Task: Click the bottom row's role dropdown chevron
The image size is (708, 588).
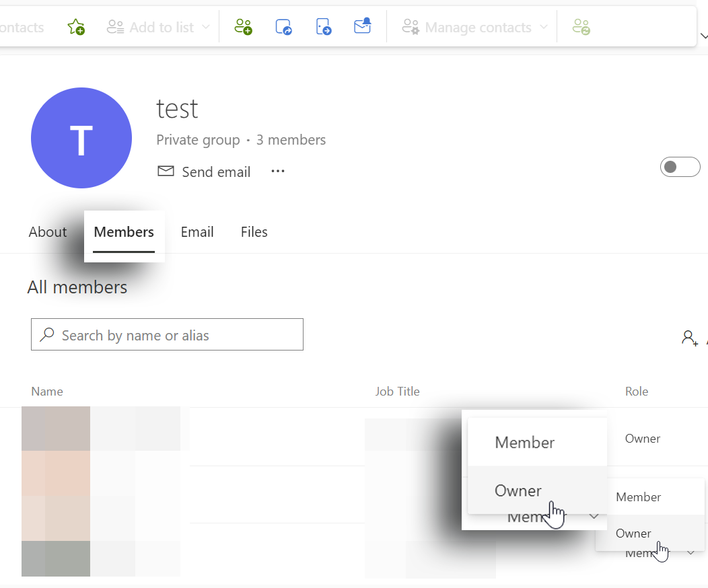Action: click(691, 552)
